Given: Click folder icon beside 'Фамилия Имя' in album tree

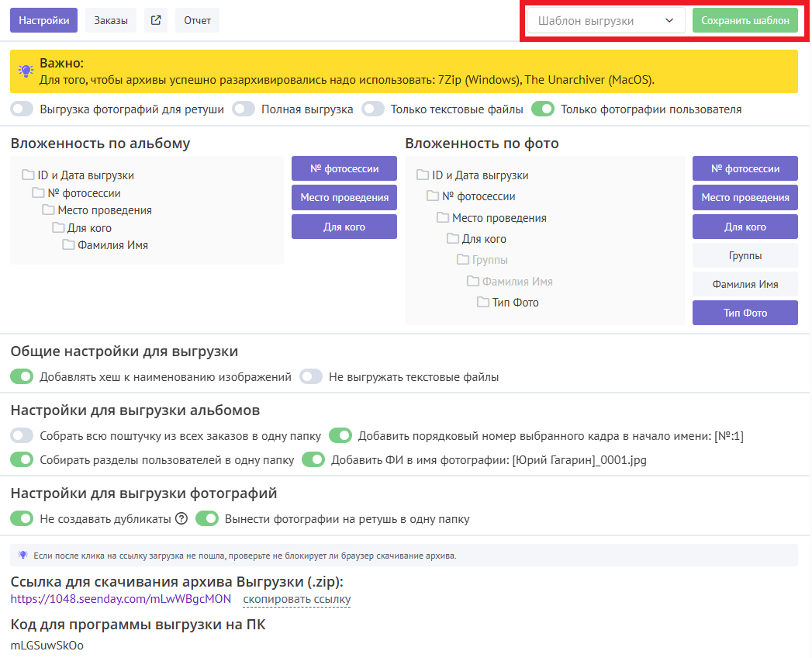Looking at the screenshot, I should coord(68,244).
